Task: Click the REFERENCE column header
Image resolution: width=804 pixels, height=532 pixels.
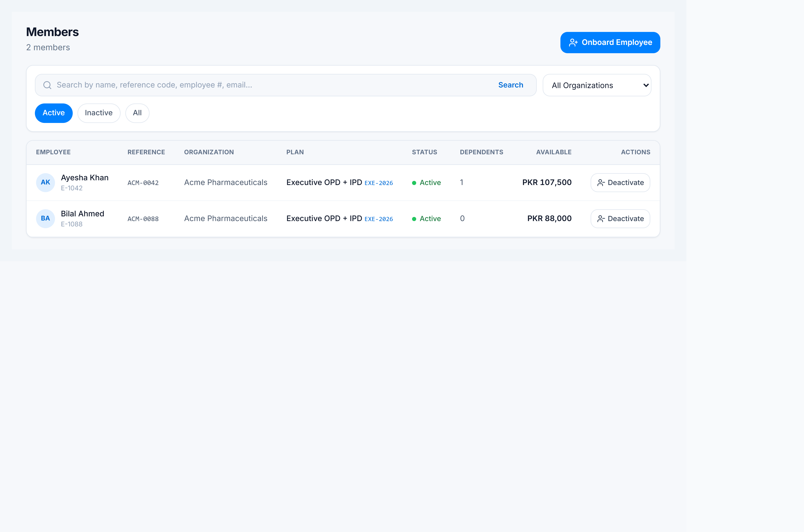Action: point(146,152)
